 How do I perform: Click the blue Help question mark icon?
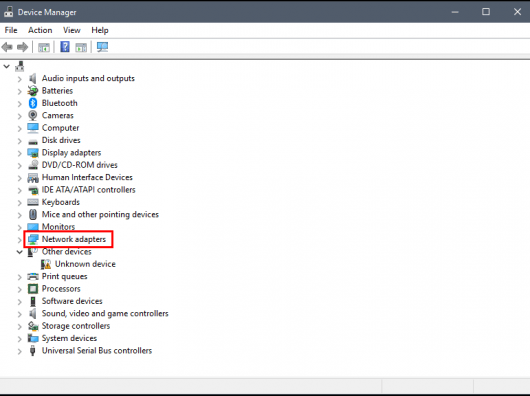point(65,47)
